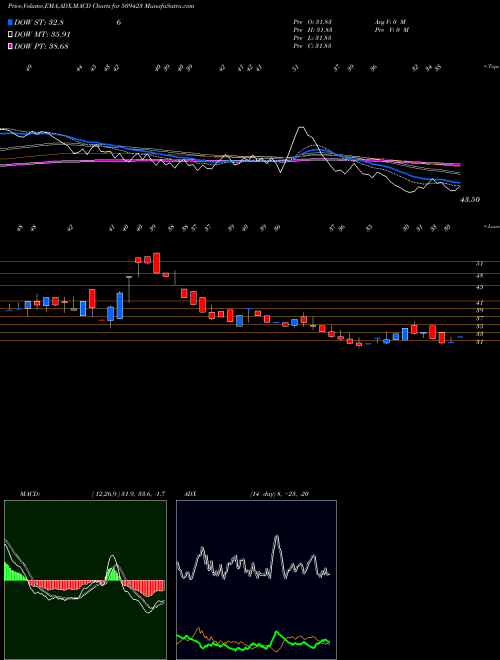The width and height of the screenshot is (500, 660).
Task: Click the 'Pre C: 31.83' close value
Action: point(313,46)
